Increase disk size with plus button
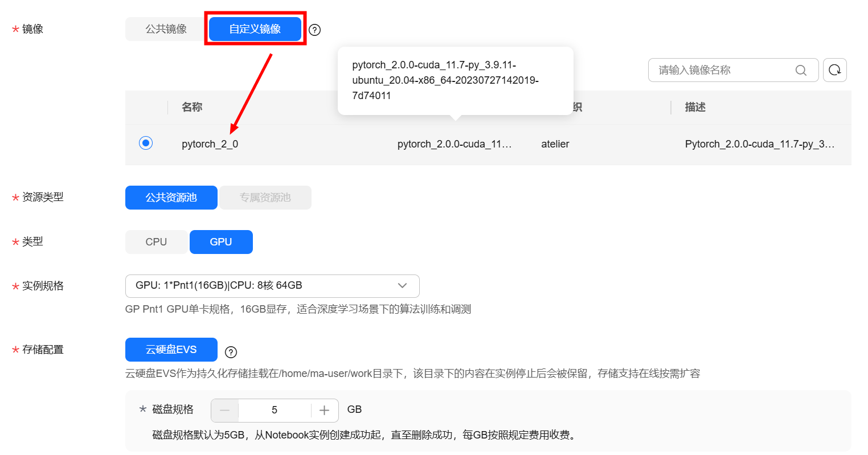The height and width of the screenshot is (455, 868). (325, 410)
